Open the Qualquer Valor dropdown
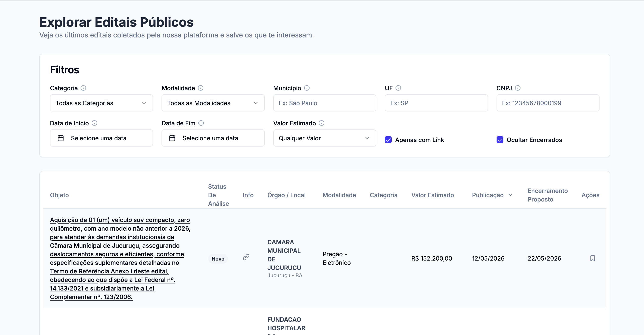 tap(325, 138)
